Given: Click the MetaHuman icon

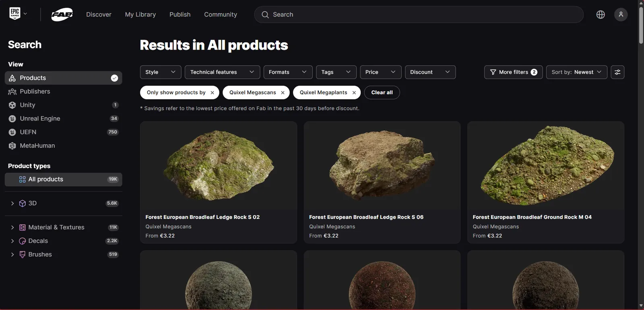Looking at the screenshot, I should [x=12, y=146].
